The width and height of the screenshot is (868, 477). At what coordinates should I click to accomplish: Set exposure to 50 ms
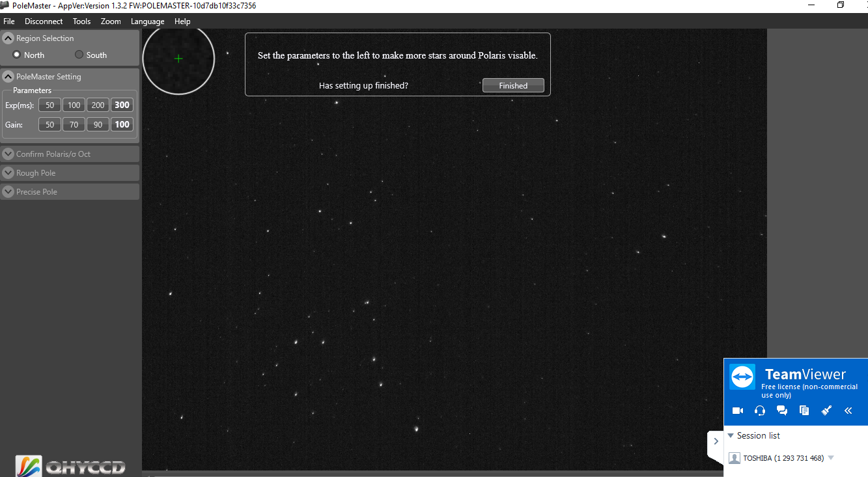(49, 105)
